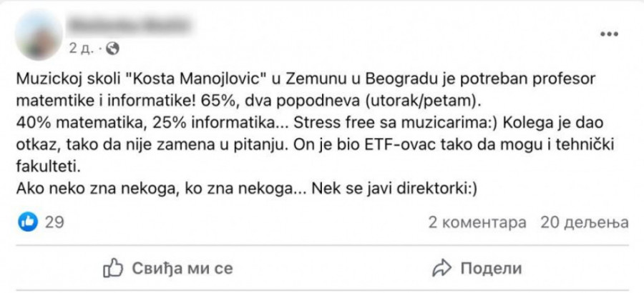The image size is (644, 293).
Task: Click the "2 д." post timestamp
Action: (80, 49)
